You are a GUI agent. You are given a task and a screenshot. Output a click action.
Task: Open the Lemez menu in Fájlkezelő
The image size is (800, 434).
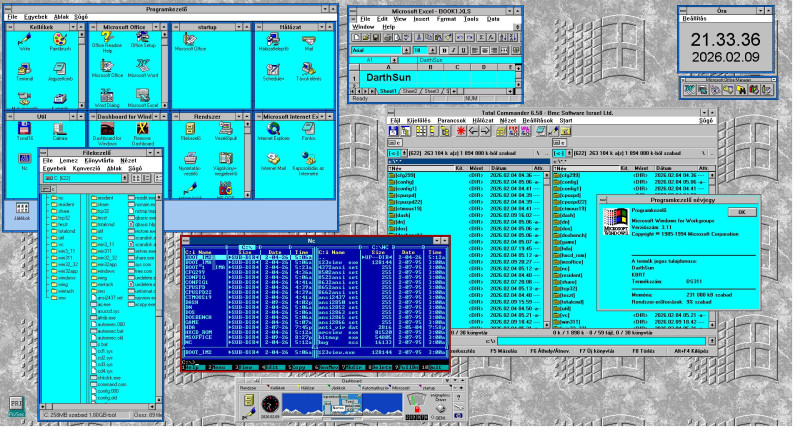[68, 161]
